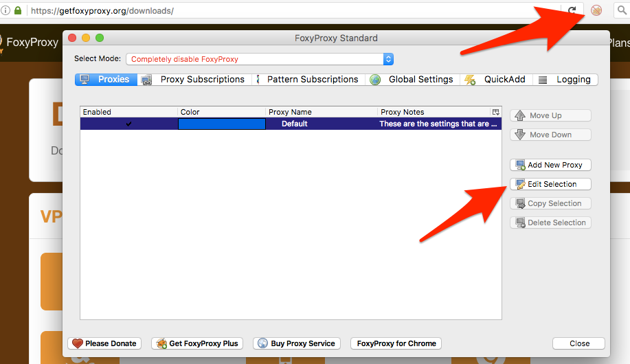Open the QuickAdd tab

[496, 80]
